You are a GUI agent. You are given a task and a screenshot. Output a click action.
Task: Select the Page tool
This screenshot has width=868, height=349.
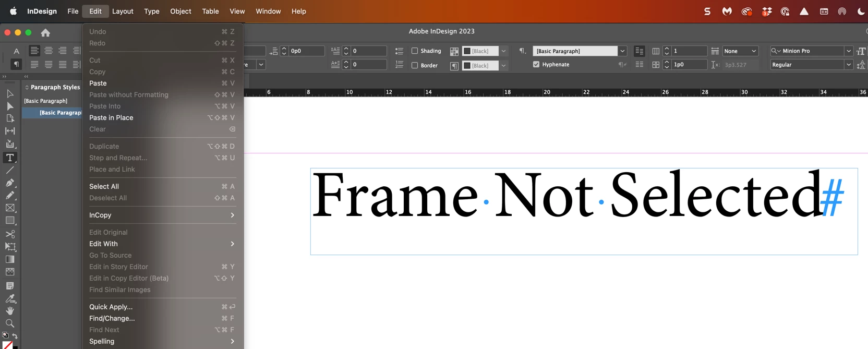point(10,118)
